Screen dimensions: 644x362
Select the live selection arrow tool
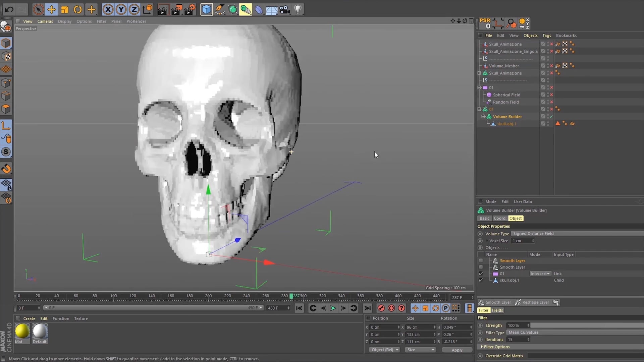tap(38, 9)
